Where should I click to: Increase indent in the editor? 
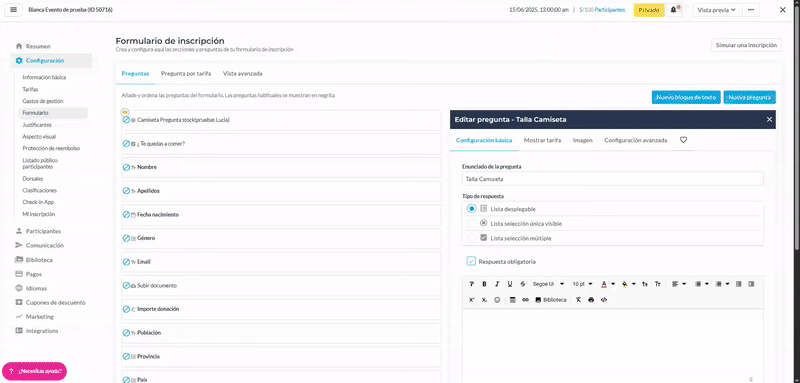[x=751, y=284]
